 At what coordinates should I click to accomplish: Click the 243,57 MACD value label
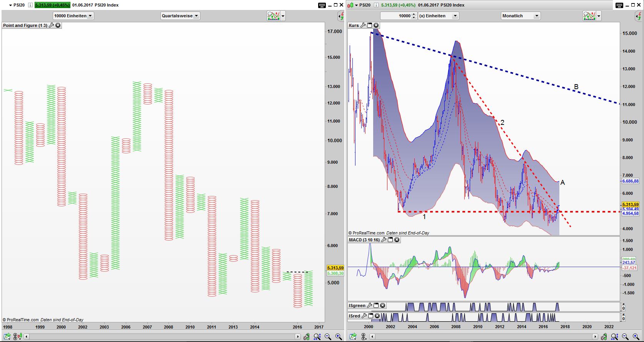coord(629,262)
